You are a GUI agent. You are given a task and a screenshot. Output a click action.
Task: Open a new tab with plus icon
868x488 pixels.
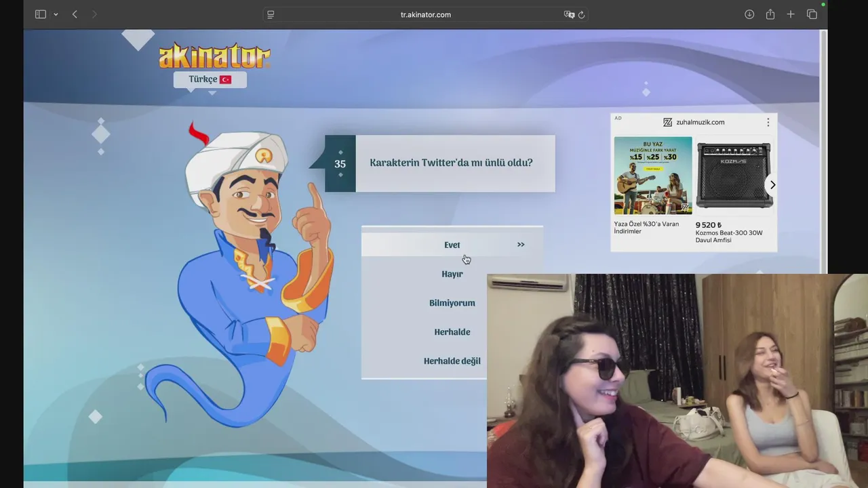coord(791,14)
